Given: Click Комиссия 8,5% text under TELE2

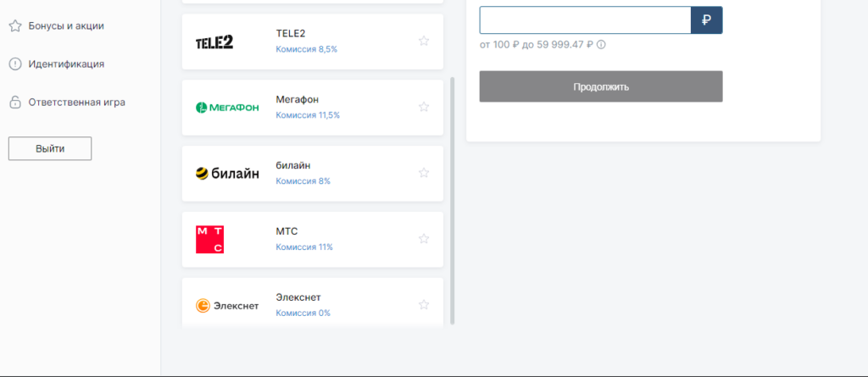Looking at the screenshot, I should click(x=307, y=49).
